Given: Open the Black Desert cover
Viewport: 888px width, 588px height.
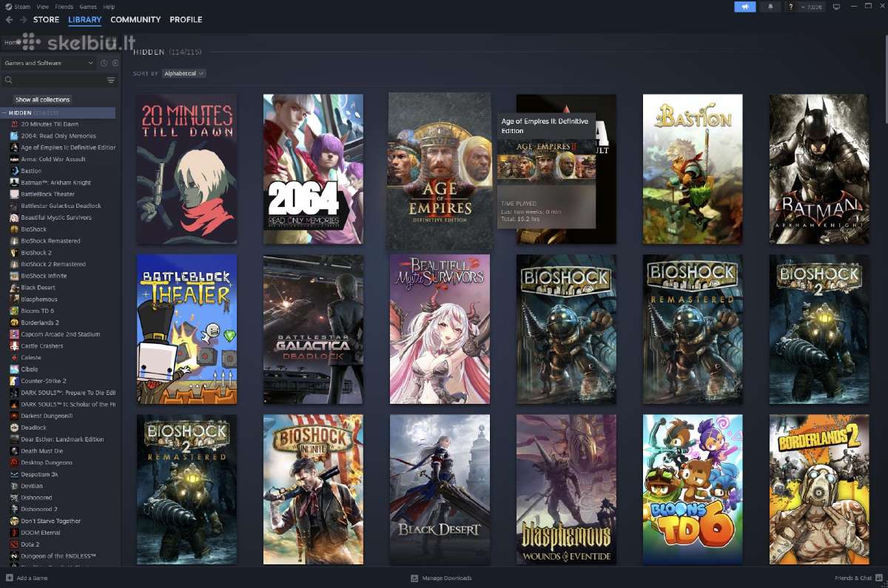Looking at the screenshot, I should click(440, 490).
